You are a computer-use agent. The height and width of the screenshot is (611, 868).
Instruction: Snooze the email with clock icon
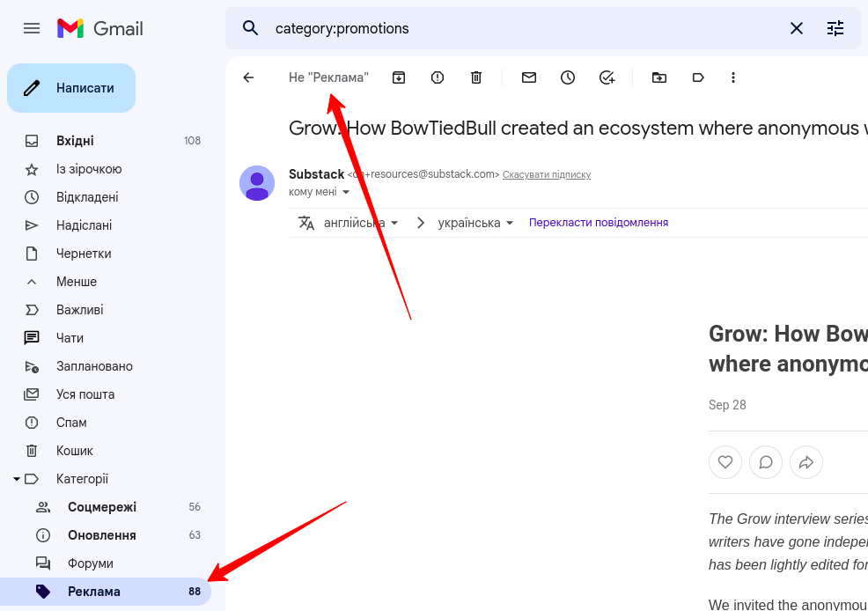(x=568, y=77)
